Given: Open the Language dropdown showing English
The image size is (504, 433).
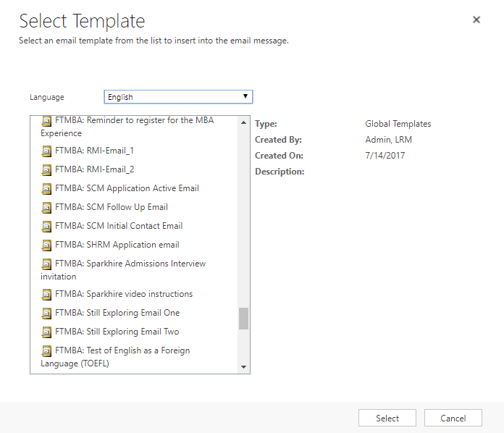Looking at the screenshot, I should click(x=178, y=97).
